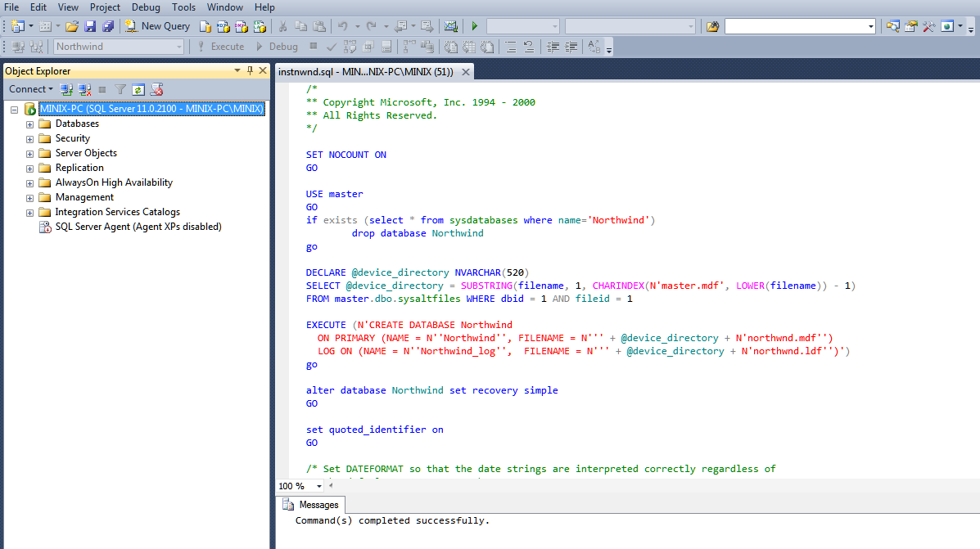Screen dimensions: 980x549
Task: Expand the Security folder node
Action: (x=30, y=139)
